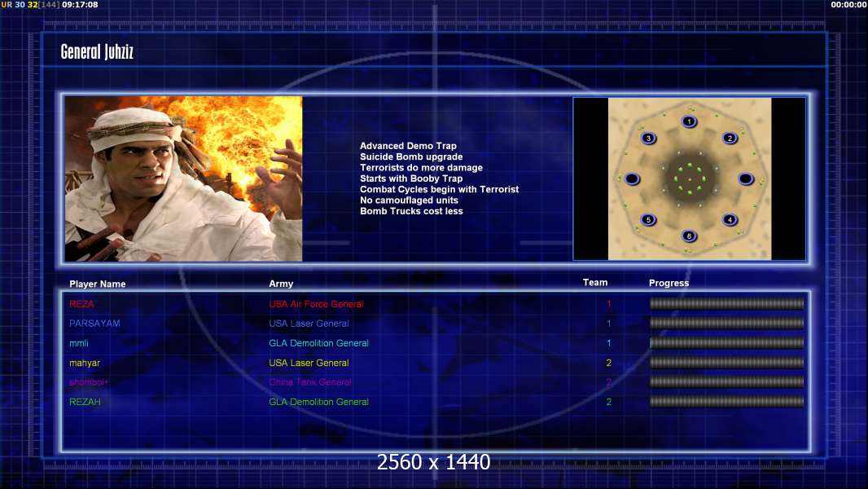Click mmli's "GLA Demolition General" army
Screen dimensions: 868x489
click(x=319, y=343)
